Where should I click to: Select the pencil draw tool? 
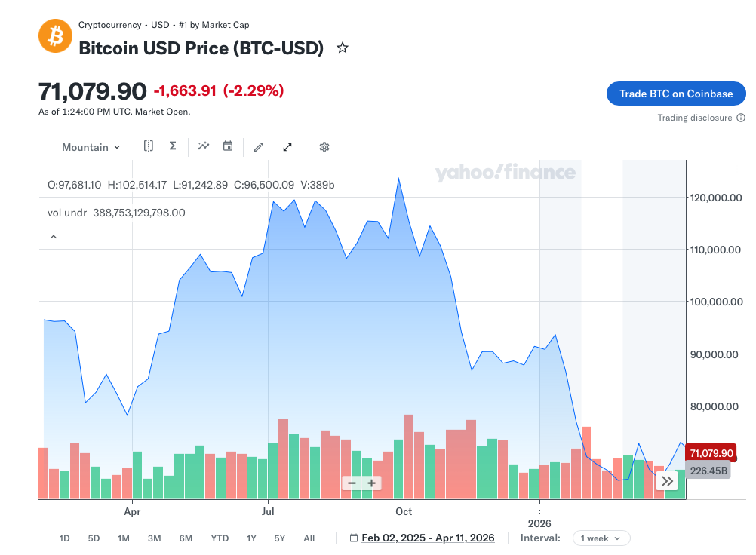(x=259, y=147)
